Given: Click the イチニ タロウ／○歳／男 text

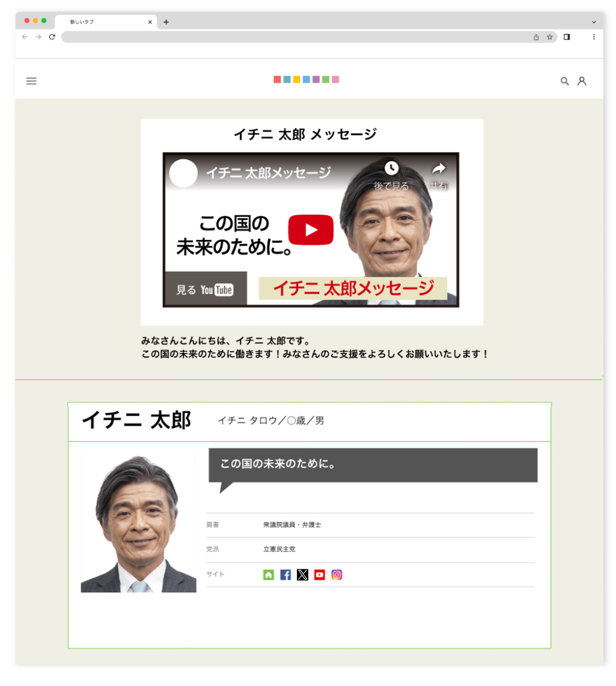Looking at the screenshot, I should click(x=271, y=420).
